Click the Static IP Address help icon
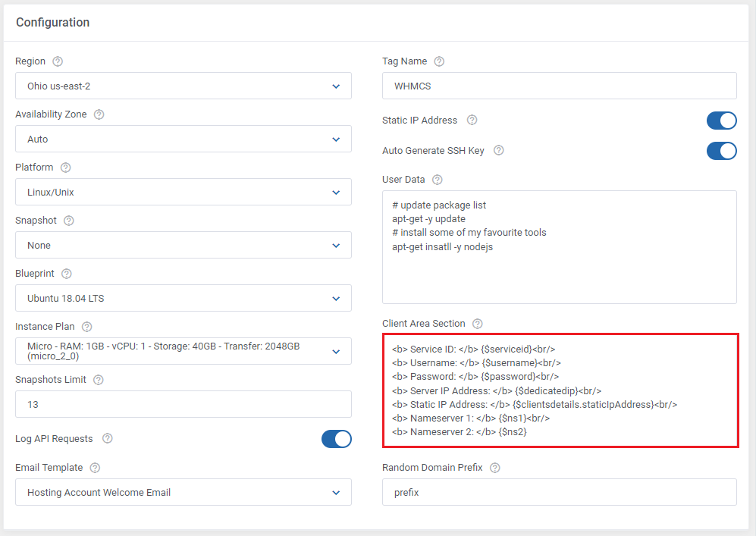The height and width of the screenshot is (536, 756). pos(472,120)
